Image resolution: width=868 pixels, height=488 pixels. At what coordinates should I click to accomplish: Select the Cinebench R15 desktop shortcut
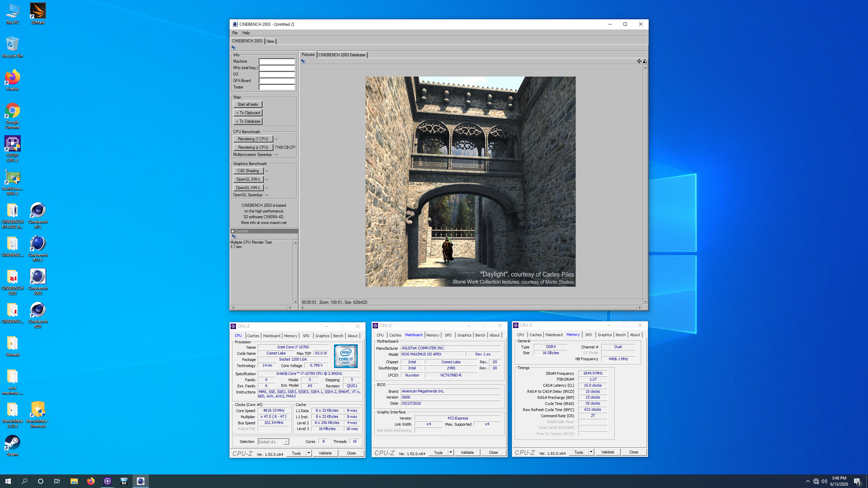(x=38, y=216)
